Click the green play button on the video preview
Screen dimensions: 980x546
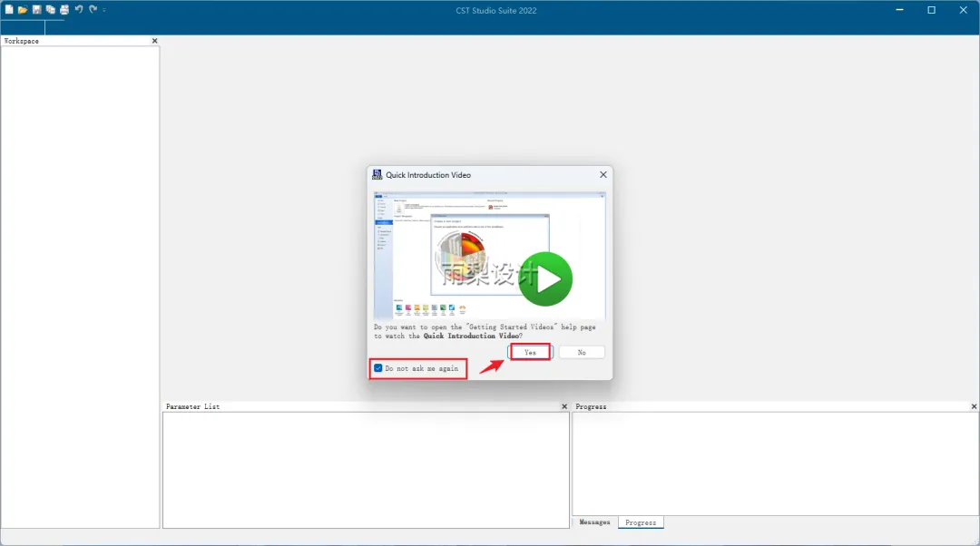pos(545,279)
